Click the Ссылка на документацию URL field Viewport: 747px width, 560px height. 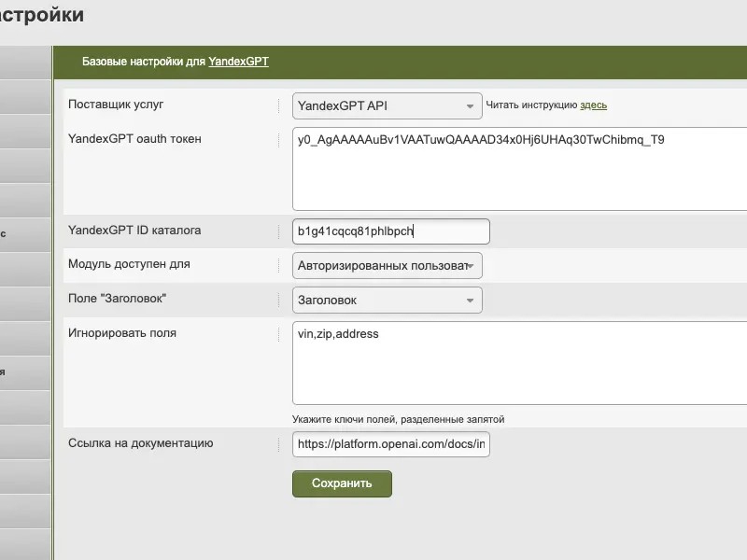(x=390, y=445)
